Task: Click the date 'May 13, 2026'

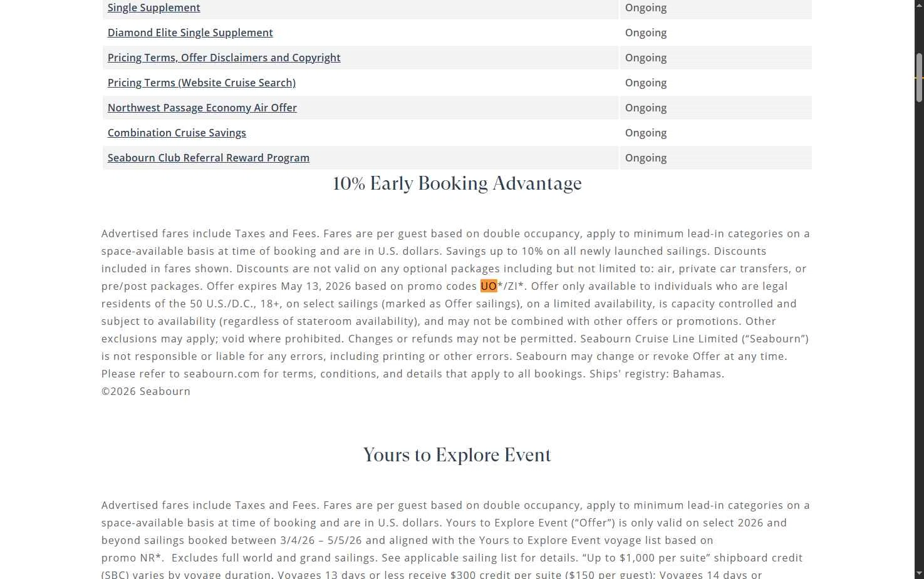Action: (316, 286)
